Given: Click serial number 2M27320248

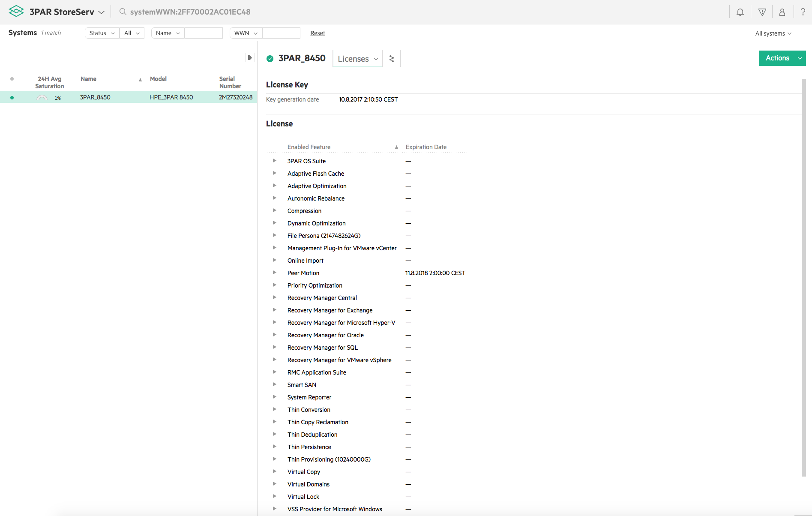Looking at the screenshot, I should [236, 97].
